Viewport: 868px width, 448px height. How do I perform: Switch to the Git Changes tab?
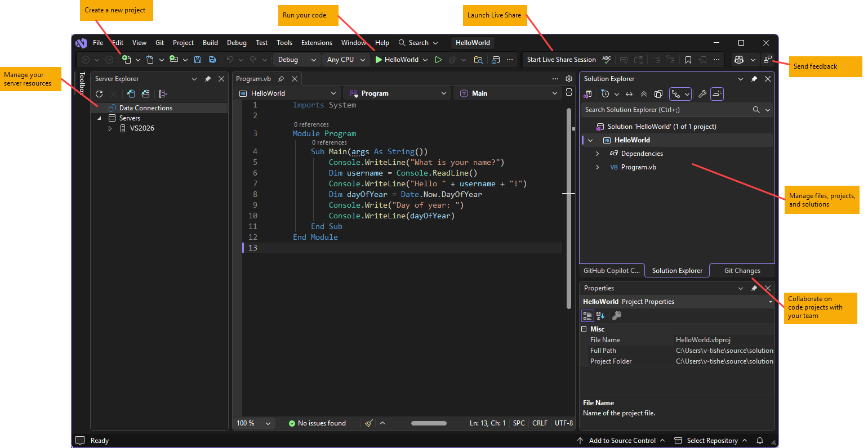(742, 271)
